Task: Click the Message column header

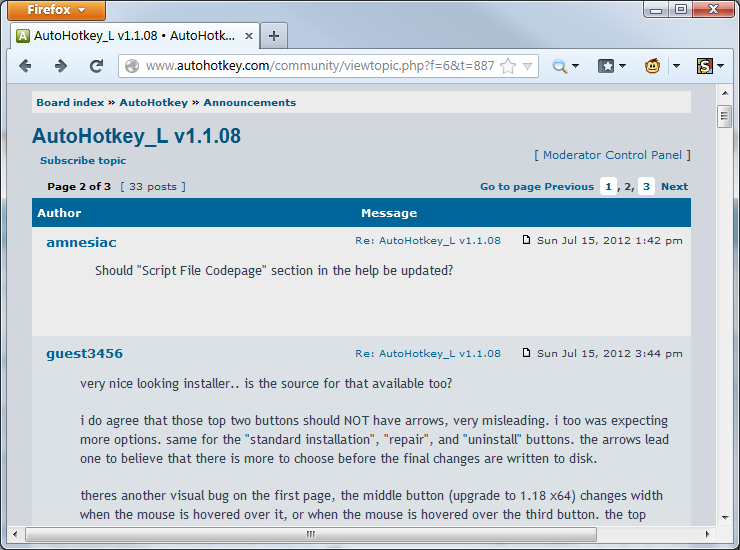Action: (389, 213)
